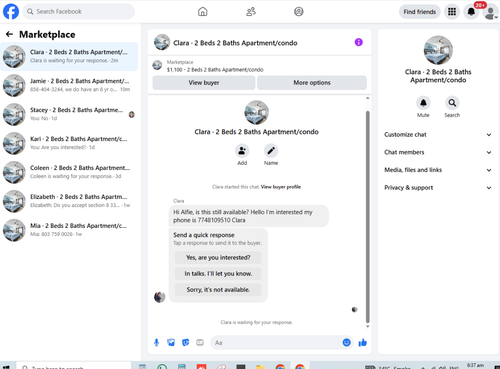This screenshot has height=369, width=500.
Task: Expand the Customize chat section
Action: [438, 135]
